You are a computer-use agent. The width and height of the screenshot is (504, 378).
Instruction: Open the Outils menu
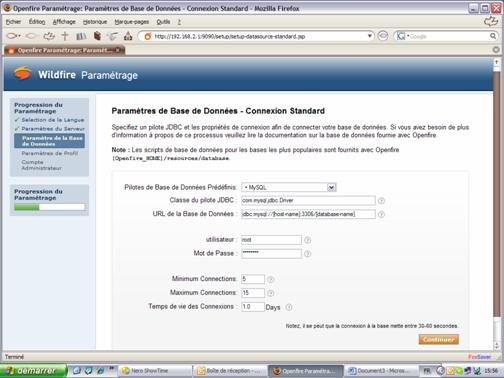[163, 22]
